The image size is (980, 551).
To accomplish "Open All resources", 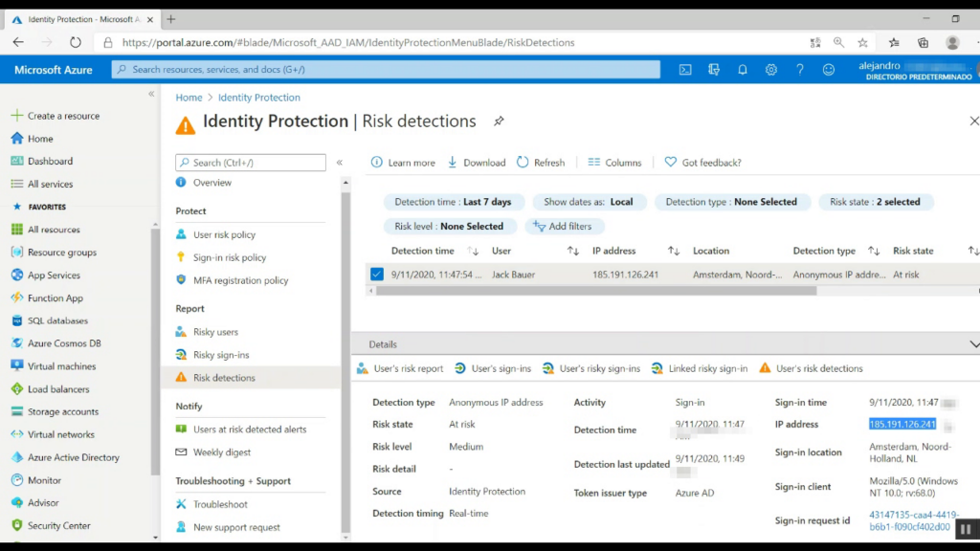I will tap(54, 230).
